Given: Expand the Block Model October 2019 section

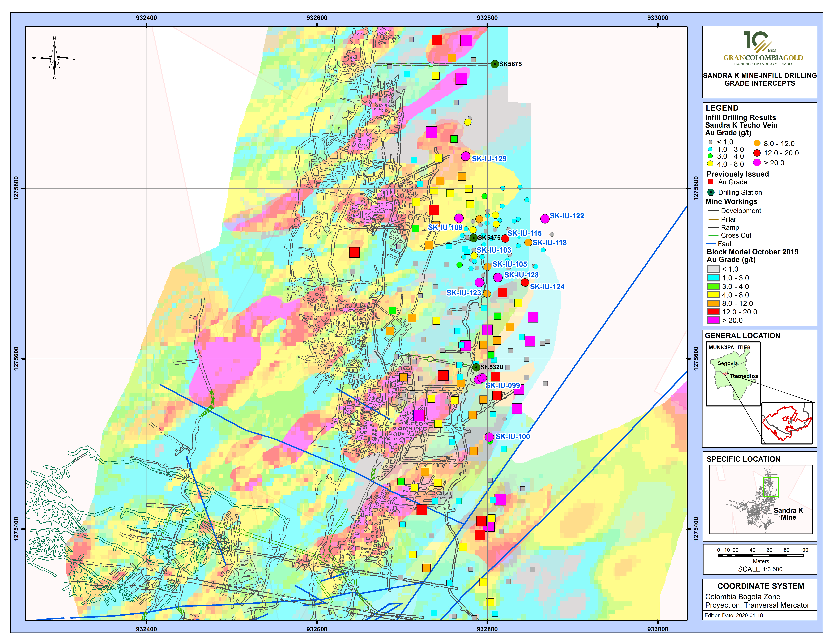Looking at the screenshot, I should click(752, 252).
